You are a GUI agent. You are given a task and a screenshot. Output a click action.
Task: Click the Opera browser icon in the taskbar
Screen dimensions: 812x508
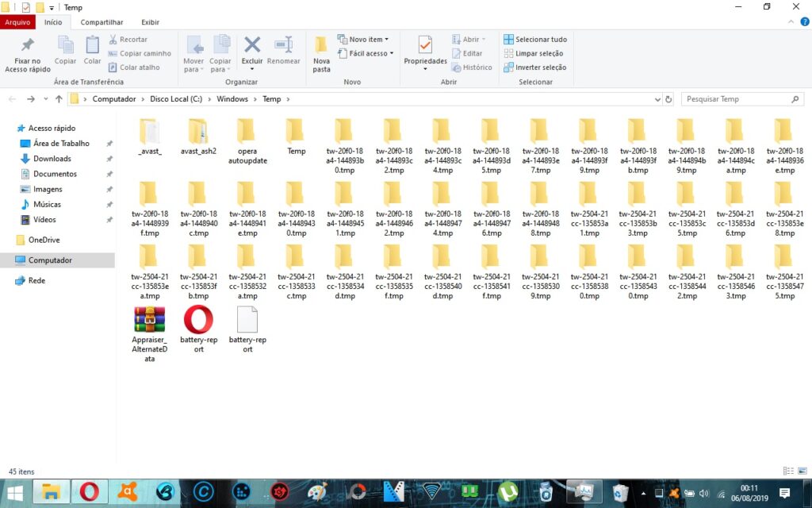click(90, 492)
